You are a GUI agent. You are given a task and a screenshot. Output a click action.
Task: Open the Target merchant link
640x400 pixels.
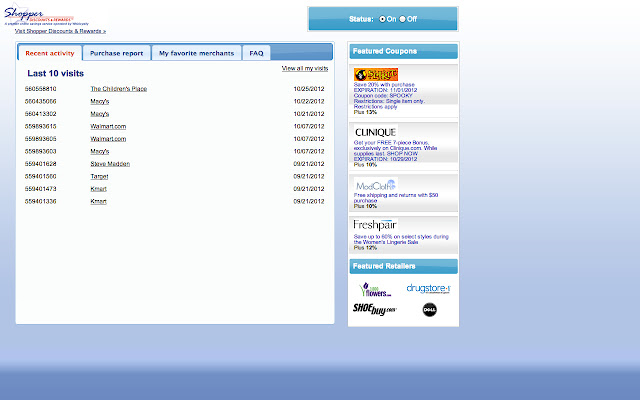[x=99, y=176]
